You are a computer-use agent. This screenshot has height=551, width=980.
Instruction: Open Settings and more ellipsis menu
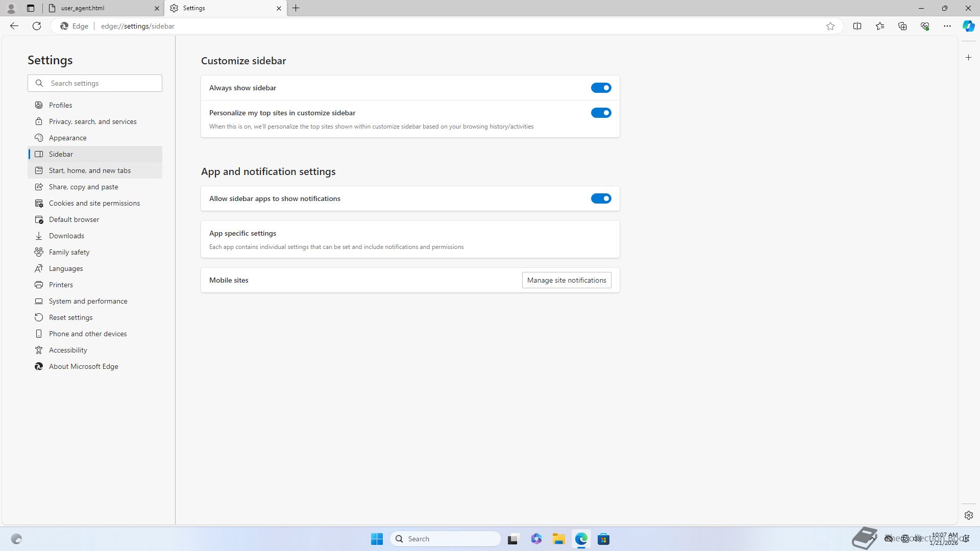click(x=947, y=26)
